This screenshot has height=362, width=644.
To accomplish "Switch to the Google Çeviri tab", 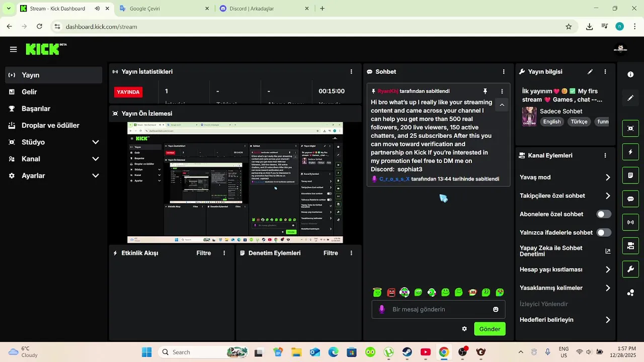I will click(164, 9).
